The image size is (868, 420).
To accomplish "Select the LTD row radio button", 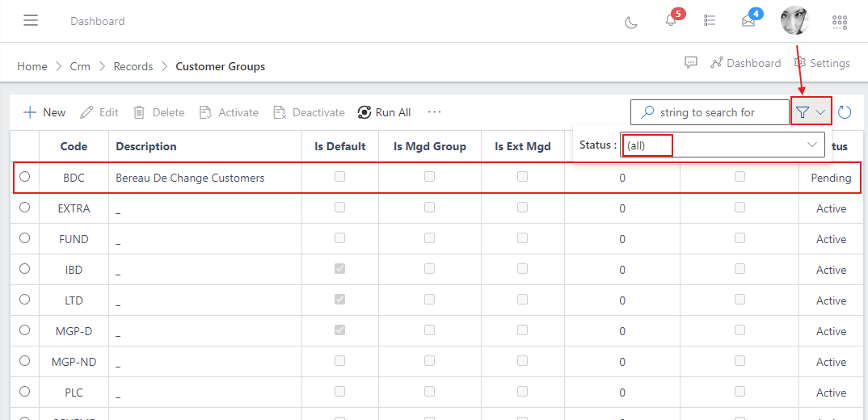I will (x=24, y=300).
